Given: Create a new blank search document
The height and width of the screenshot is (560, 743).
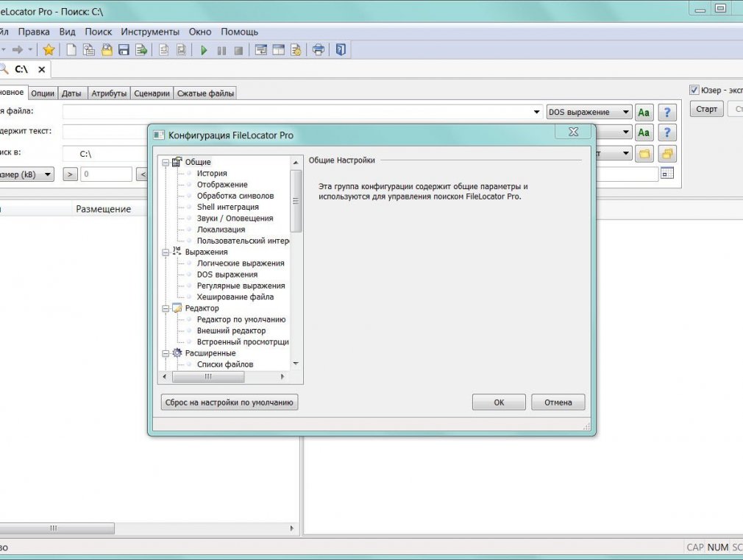Looking at the screenshot, I should click(71, 50).
